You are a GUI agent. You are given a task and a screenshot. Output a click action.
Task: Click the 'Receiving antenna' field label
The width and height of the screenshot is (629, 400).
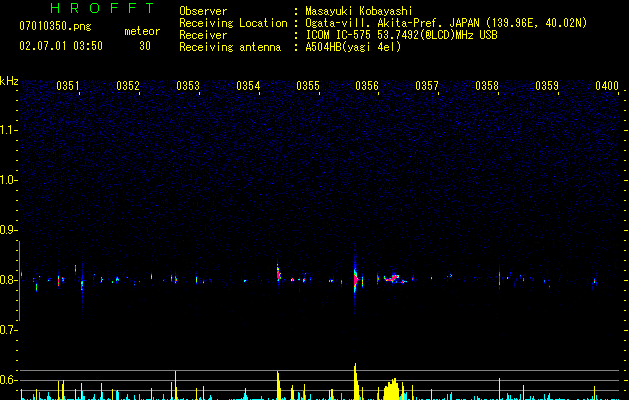pos(230,47)
